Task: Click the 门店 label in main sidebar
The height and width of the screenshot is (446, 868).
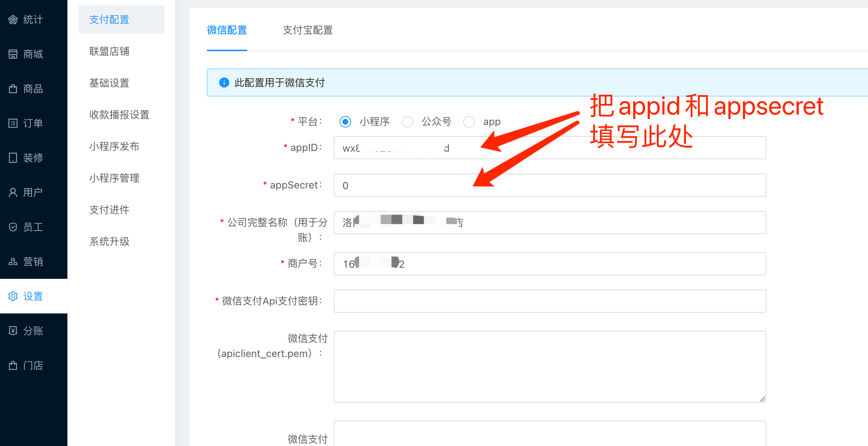Action: pos(33,365)
